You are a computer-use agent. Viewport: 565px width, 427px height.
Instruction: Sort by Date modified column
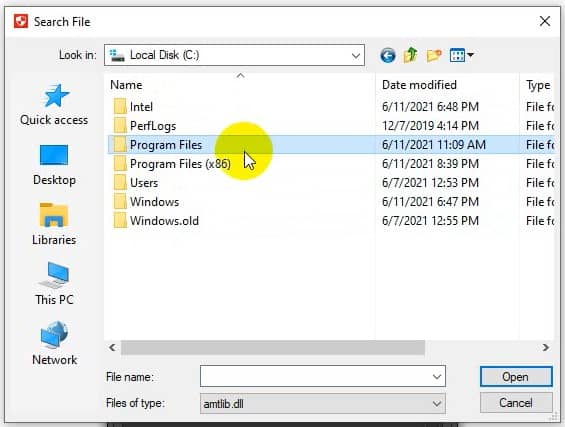point(419,85)
